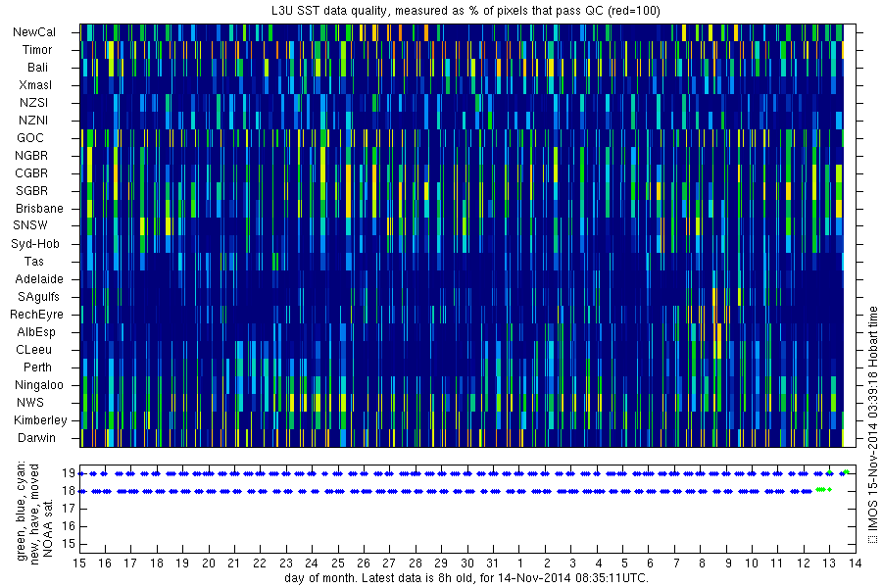882x588 pixels.
Task: Click day 6 on the date axis
Action: tap(651, 563)
